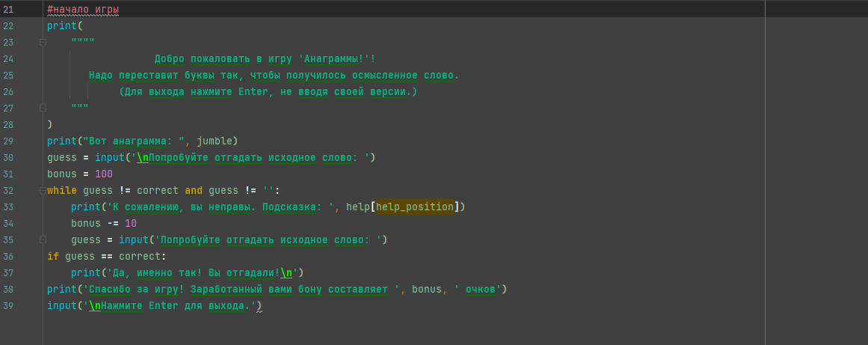Screen dimensions: 868x345
Task: Click the closing parenthesis on line 28
Action: pos(50,124)
